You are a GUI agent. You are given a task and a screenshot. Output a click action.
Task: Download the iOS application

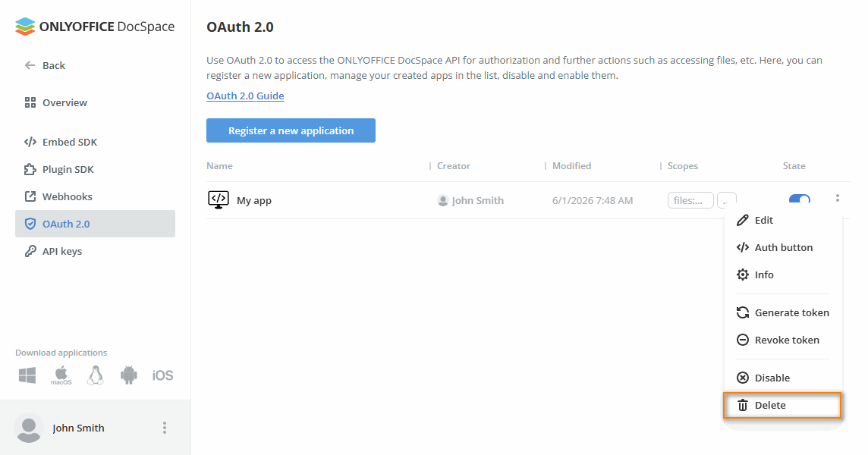tap(162, 375)
